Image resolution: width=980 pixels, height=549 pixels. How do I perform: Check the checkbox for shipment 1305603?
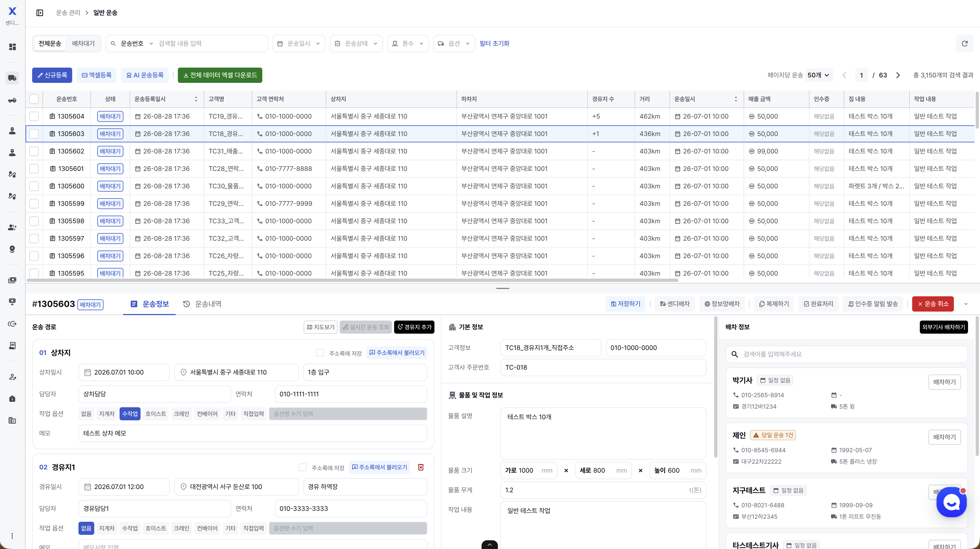pyautogui.click(x=34, y=134)
